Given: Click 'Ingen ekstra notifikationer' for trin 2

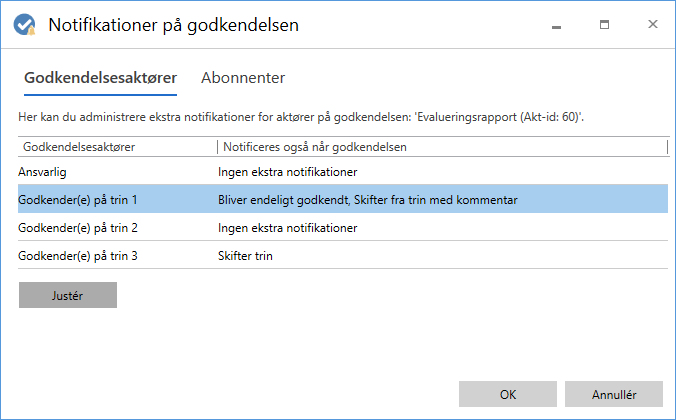Looking at the screenshot, I should (288, 228).
